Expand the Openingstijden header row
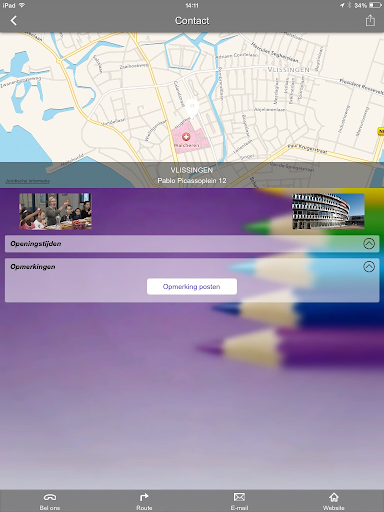The image size is (384, 512). [192, 244]
